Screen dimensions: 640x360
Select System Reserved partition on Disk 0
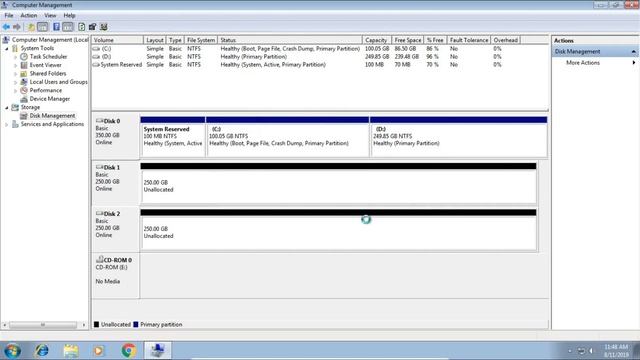coord(173,137)
